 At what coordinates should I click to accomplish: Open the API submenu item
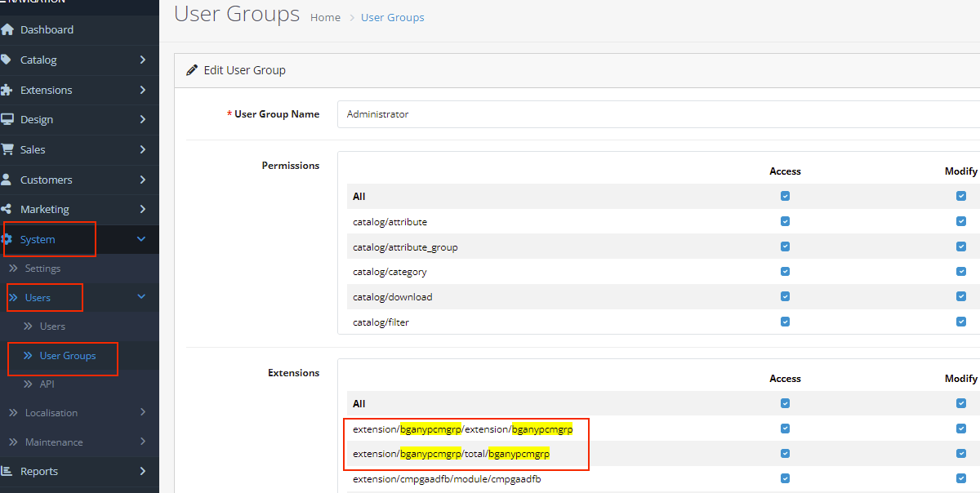click(x=79, y=384)
